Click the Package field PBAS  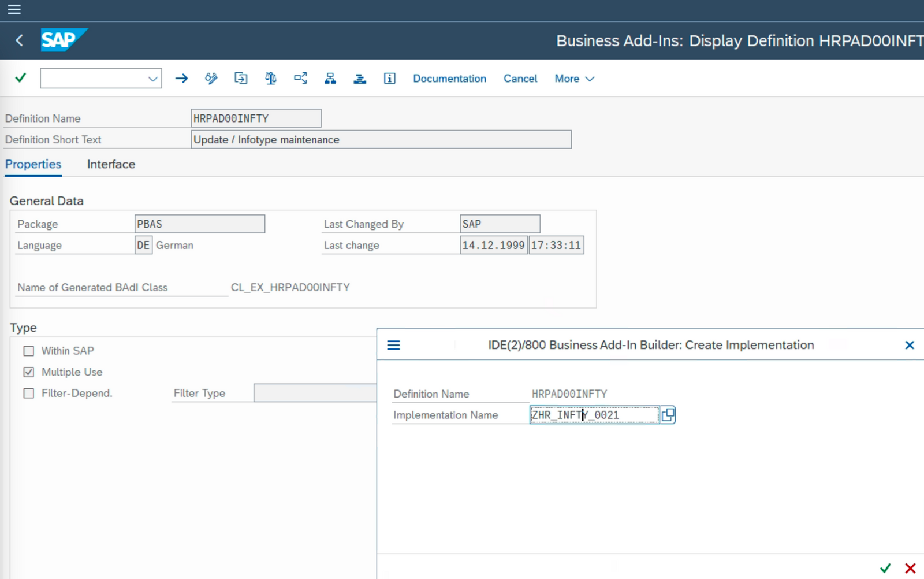[x=200, y=224]
